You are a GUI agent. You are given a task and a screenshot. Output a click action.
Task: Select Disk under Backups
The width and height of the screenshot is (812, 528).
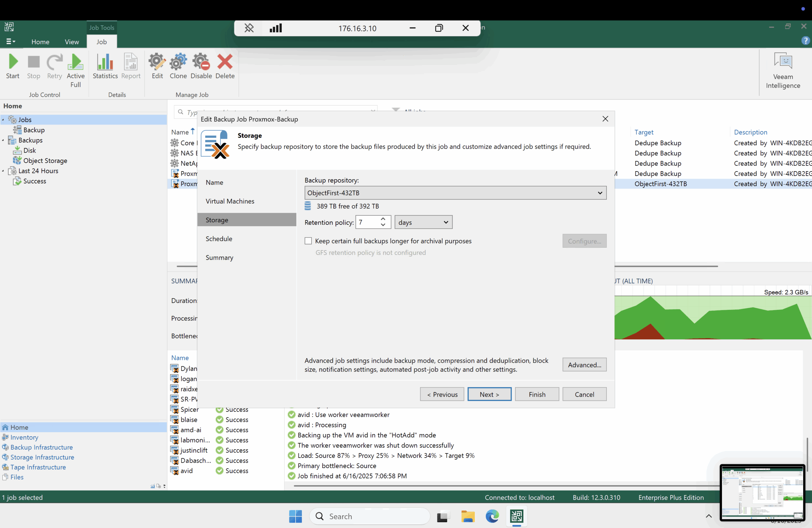tap(29, 150)
